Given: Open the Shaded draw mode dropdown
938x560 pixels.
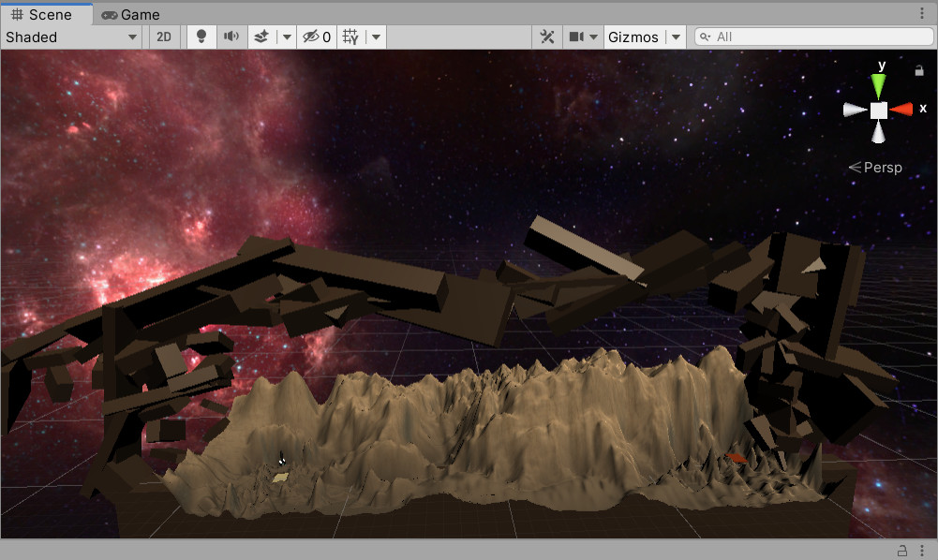Looking at the screenshot, I should (x=72, y=37).
